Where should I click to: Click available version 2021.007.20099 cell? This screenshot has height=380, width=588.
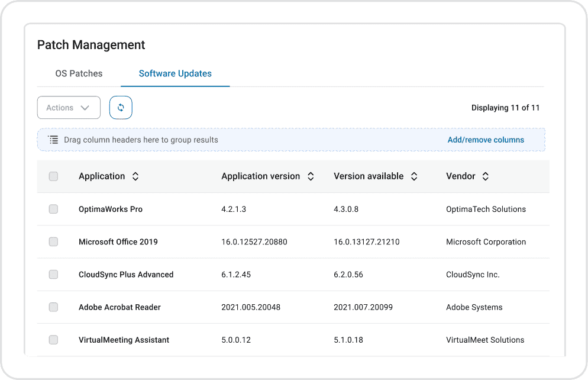pos(363,307)
